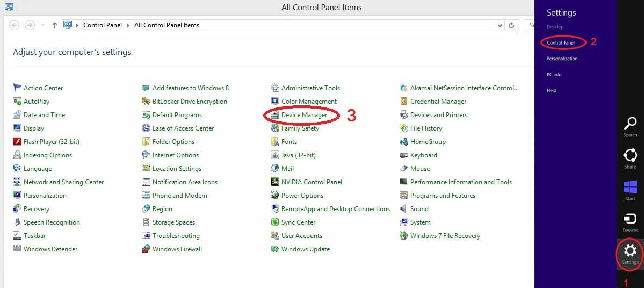Click the Folder Options icon

[x=146, y=142]
